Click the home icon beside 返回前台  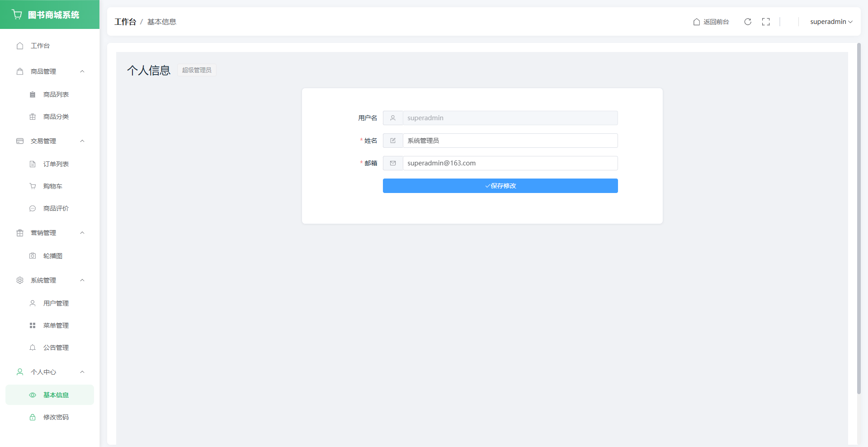697,22
